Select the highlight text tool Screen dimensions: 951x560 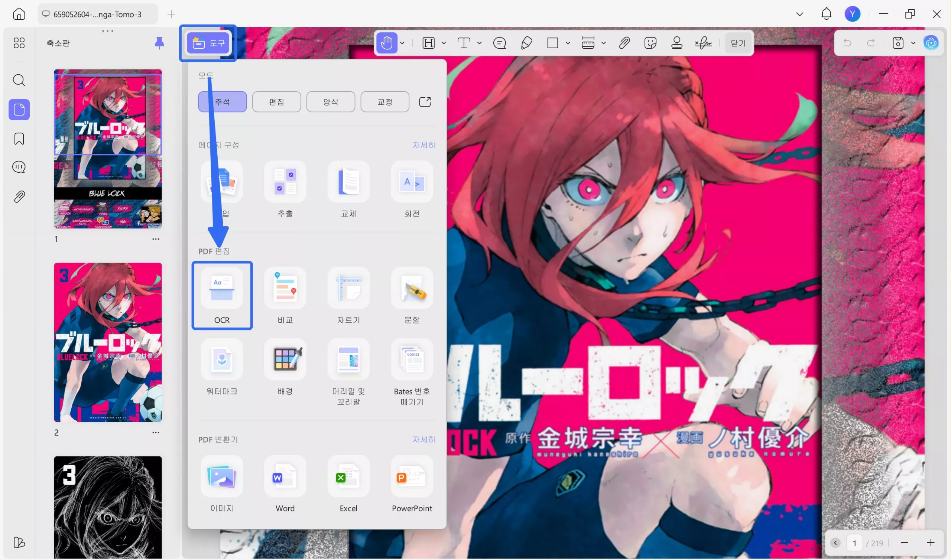(x=428, y=43)
